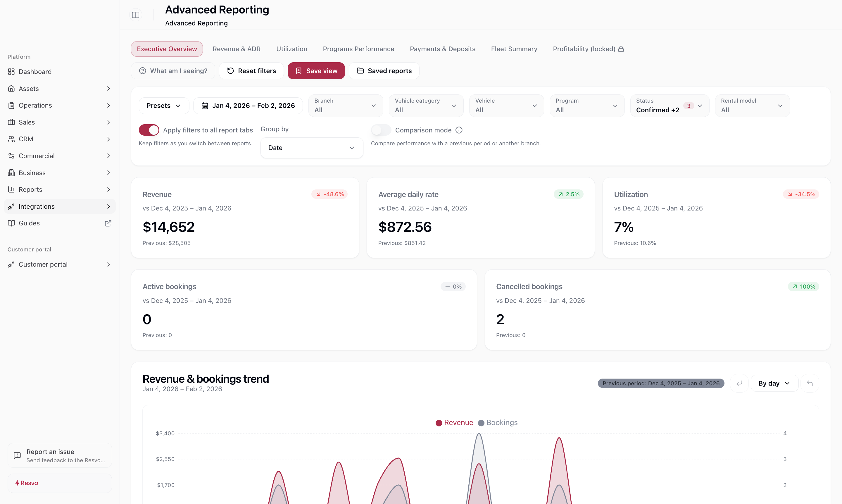Click the lock icon on Profitability tab

[621, 49]
